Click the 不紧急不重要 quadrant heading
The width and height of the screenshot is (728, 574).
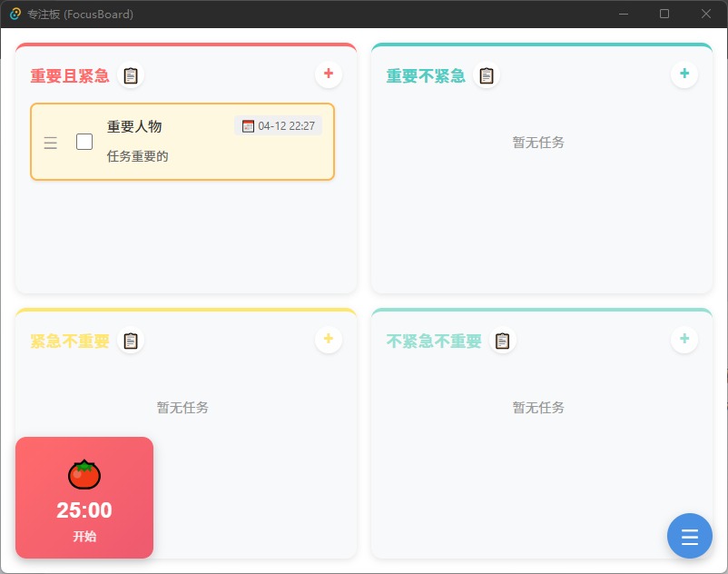[434, 341]
